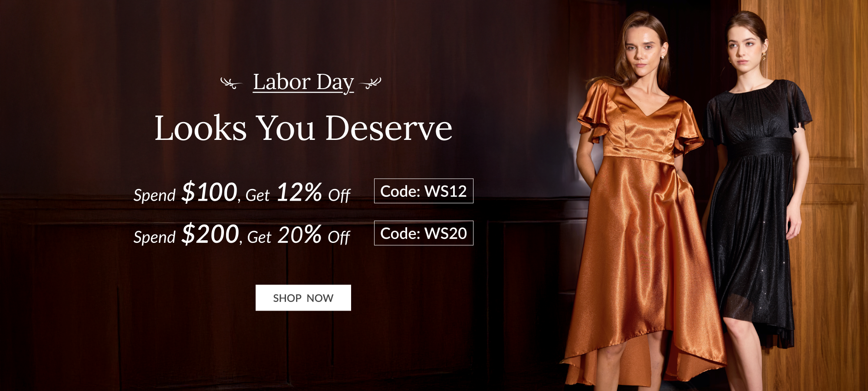Click the SHOP NOW button

(303, 298)
